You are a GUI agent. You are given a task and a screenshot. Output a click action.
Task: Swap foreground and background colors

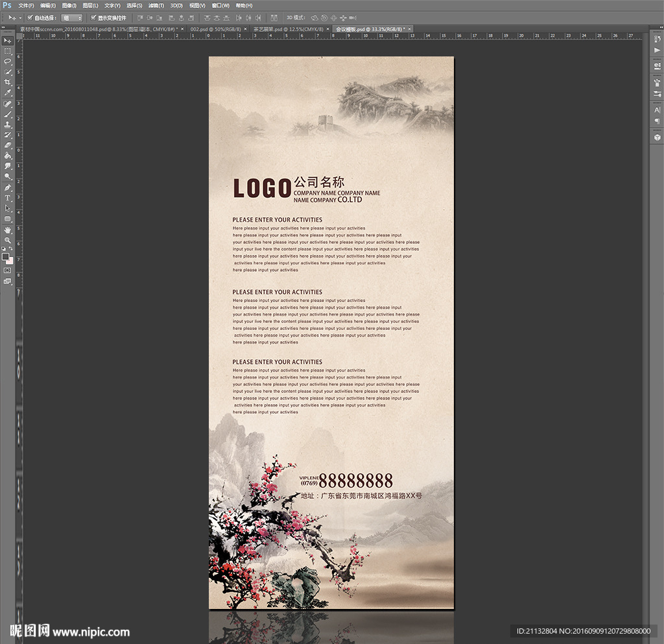pyautogui.click(x=11, y=249)
